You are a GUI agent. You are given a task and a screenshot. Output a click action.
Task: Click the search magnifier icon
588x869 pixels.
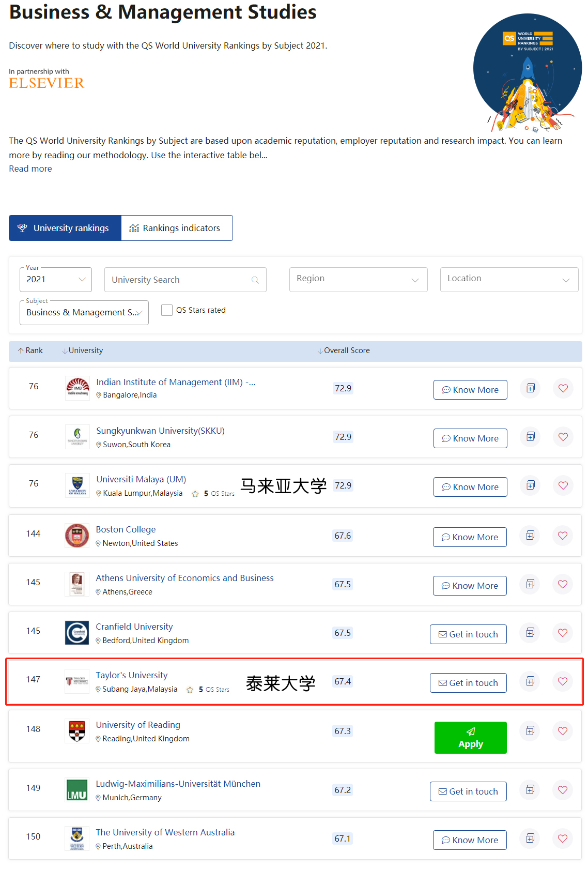[x=255, y=280]
